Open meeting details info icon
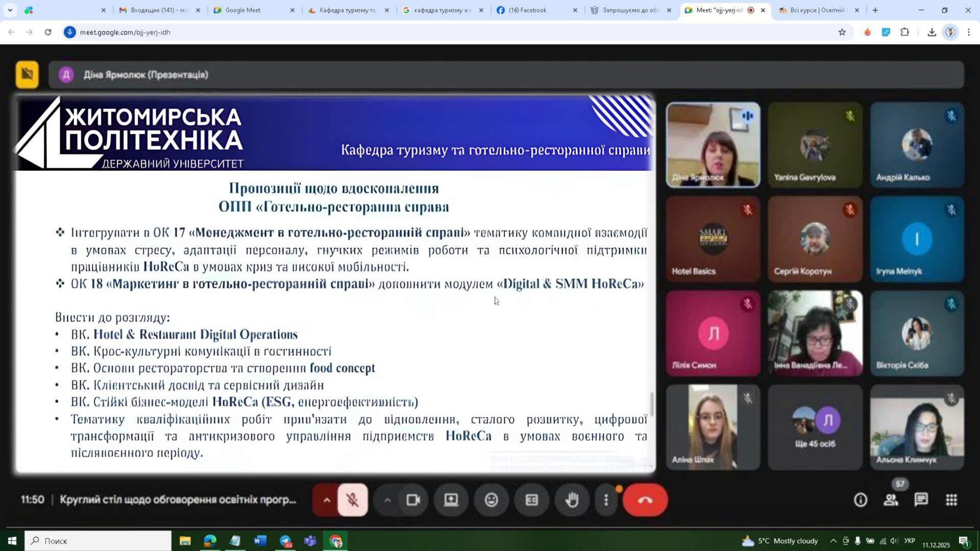The image size is (980, 551). pyautogui.click(x=861, y=500)
